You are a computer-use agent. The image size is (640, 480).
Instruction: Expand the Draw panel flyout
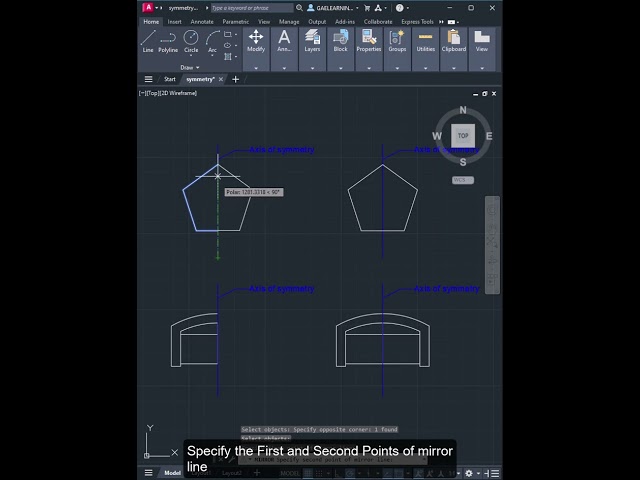click(190, 67)
